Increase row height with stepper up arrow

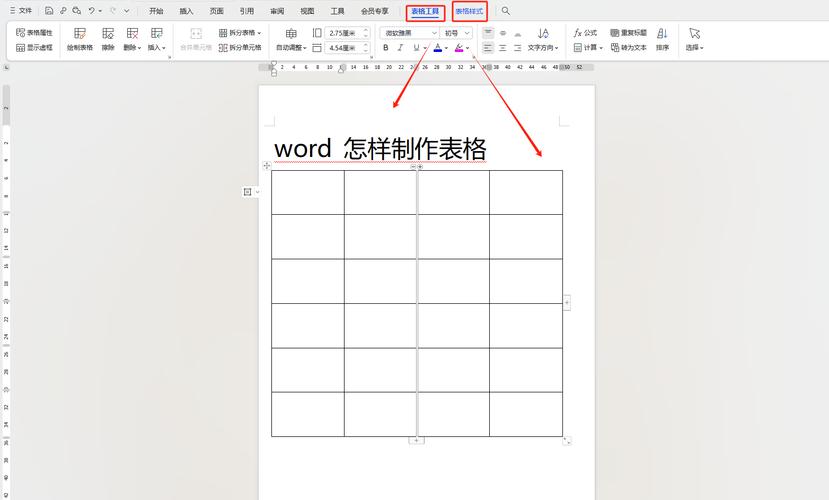(365, 30)
